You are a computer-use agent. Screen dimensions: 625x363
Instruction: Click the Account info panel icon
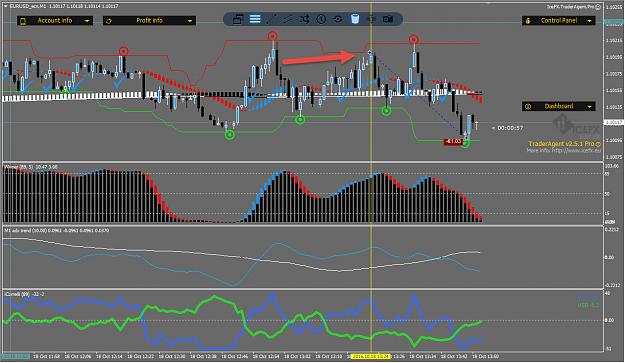[x=23, y=21]
